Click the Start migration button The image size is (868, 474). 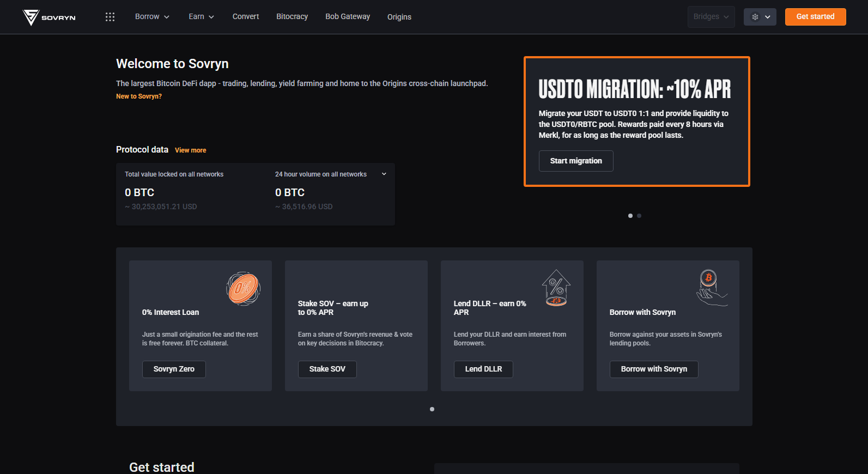[576, 161]
